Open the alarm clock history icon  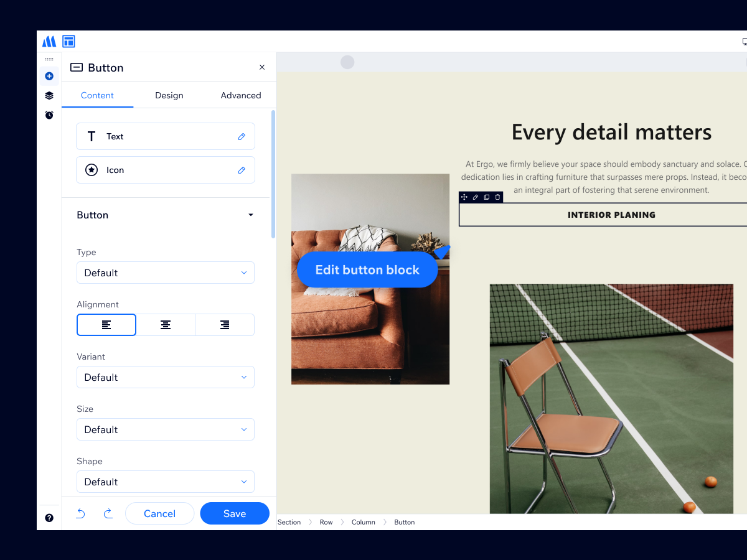click(x=49, y=115)
